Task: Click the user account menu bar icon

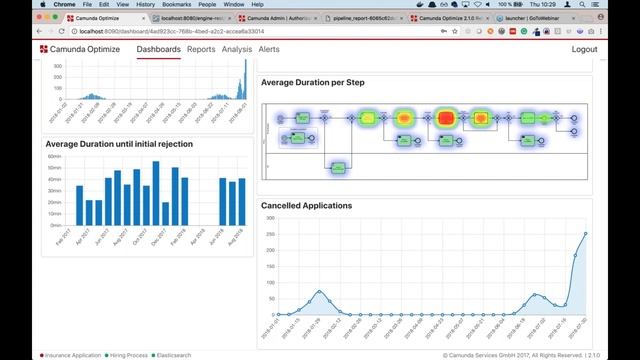Action: (x=567, y=4)
